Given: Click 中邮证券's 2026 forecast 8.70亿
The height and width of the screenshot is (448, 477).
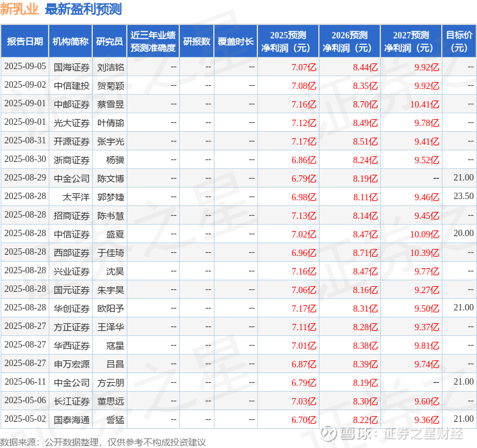Looking at the screenshot, I should (x=366, y=104).
